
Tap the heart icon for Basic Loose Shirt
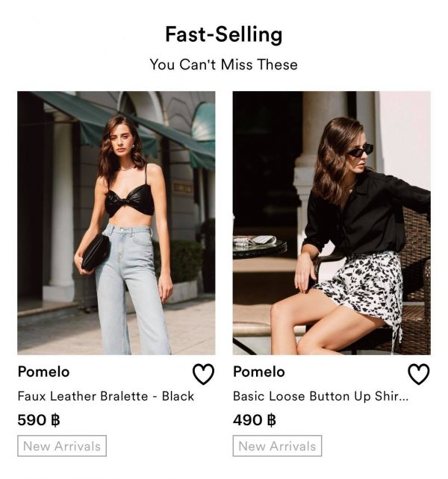pyautogui.click(x=418, y=374)
